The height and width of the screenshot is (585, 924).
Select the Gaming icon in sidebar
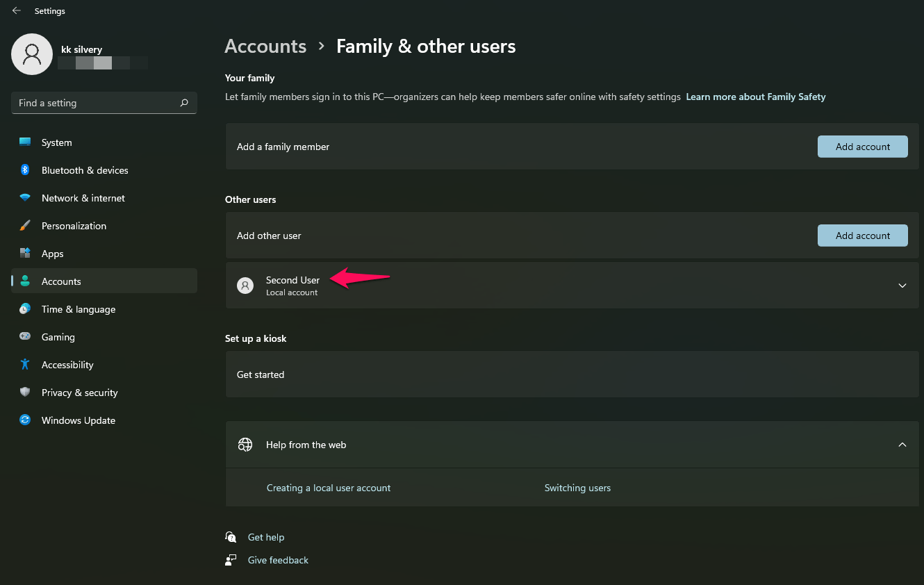pos(25,336)
